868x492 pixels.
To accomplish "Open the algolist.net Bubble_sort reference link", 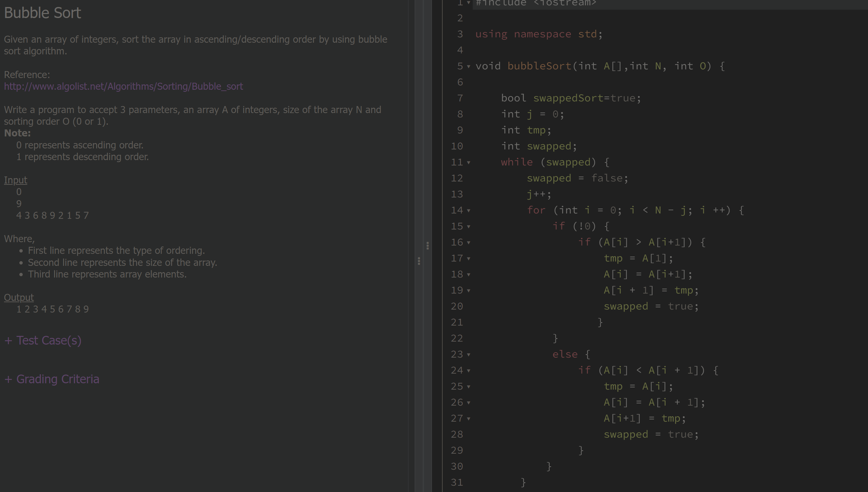I will point(124,86).
